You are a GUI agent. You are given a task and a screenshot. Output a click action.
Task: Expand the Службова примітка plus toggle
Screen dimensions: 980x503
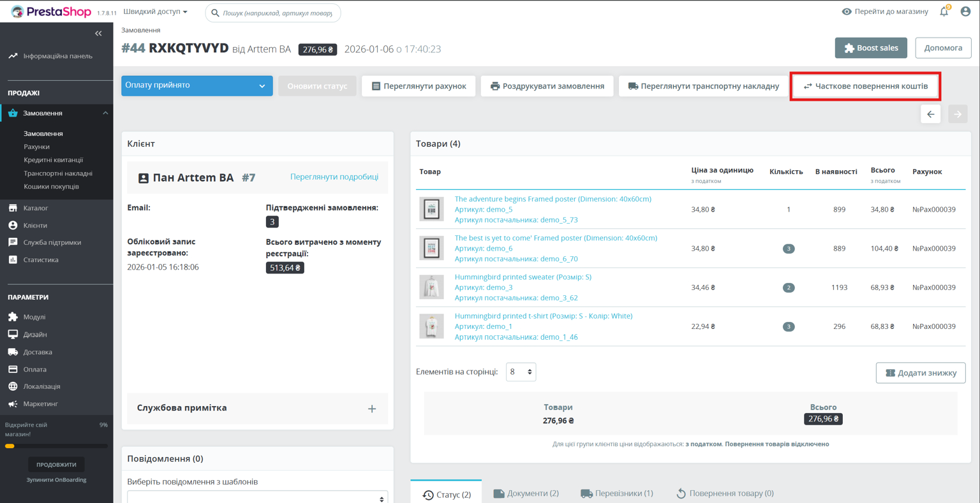click(372, 409)
